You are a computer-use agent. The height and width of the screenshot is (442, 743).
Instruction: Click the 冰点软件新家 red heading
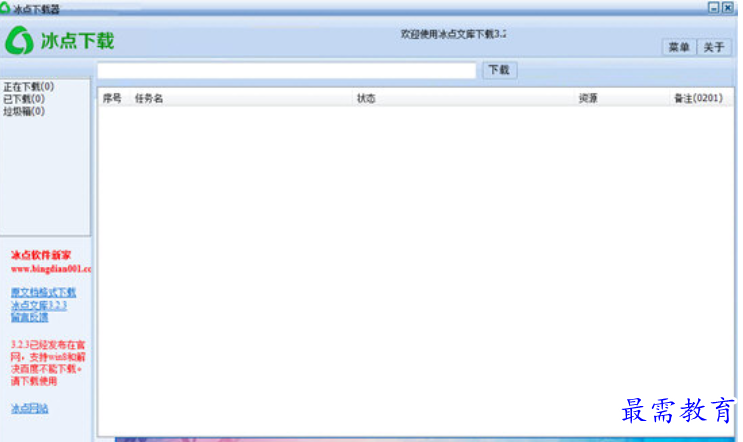tap(41, 255)
